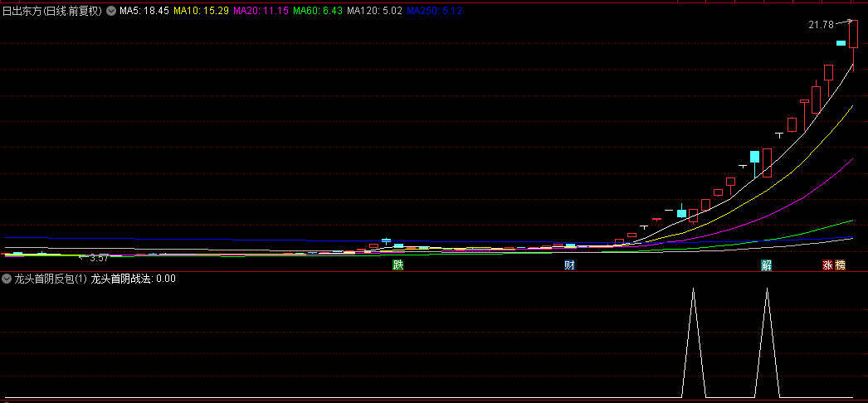Select the MA60: 6.43 label
This screenshot has height=403, width=868.
317,11
